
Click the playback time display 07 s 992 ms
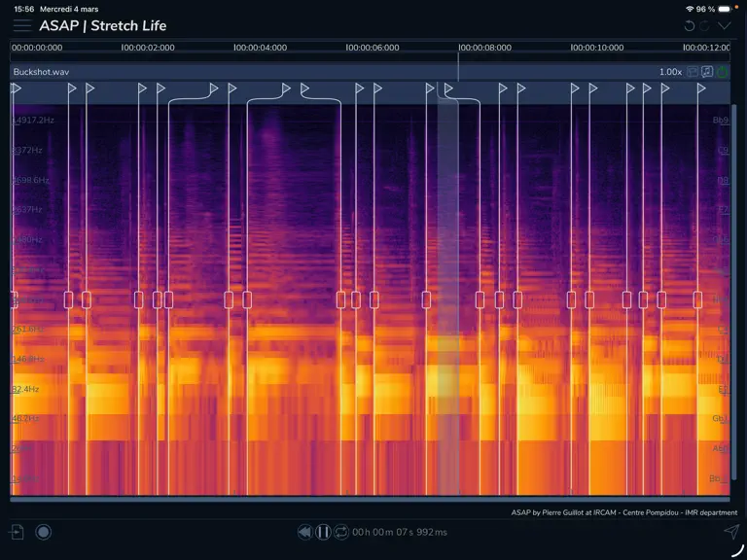pos(400,532)
